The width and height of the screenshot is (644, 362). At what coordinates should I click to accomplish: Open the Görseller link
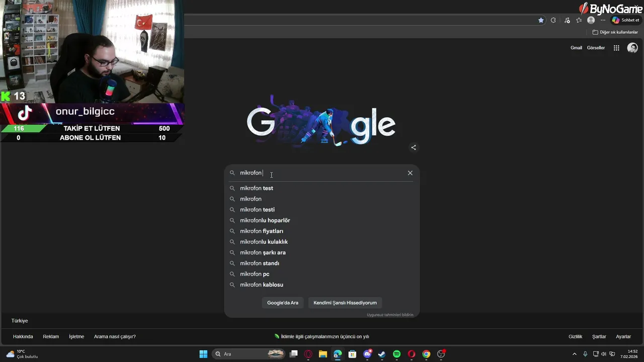596,48
